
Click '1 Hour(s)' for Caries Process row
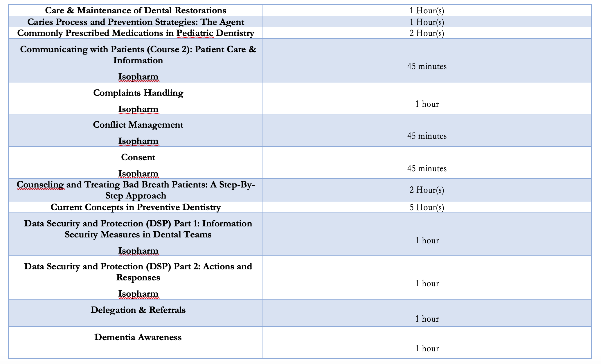(x=427, y=22)
